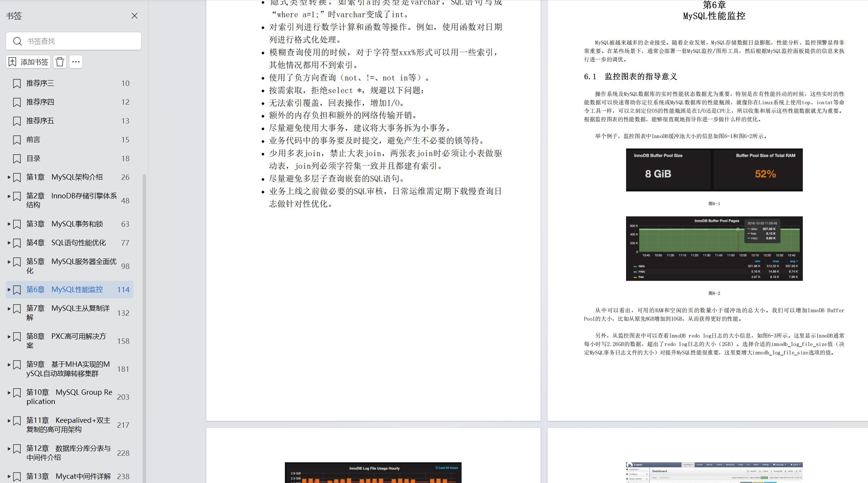Screen dimensions: 868x483
Task: Jump to 第5章 MySQL服务器全面优化
Action: coord(71,266)
